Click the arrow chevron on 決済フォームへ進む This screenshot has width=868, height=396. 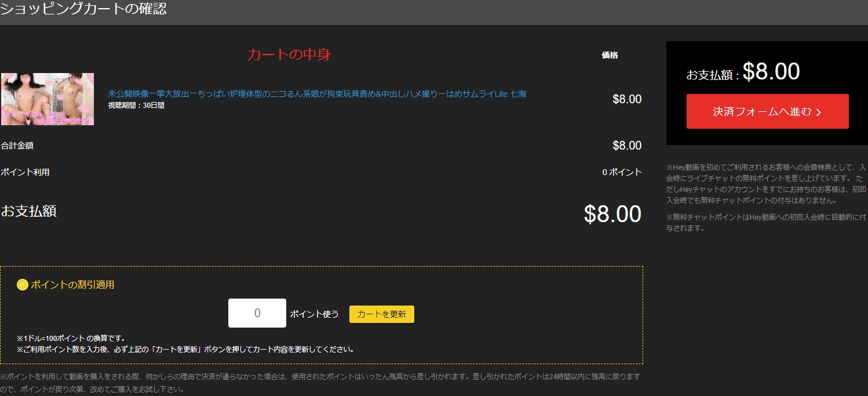coord(818,112)
